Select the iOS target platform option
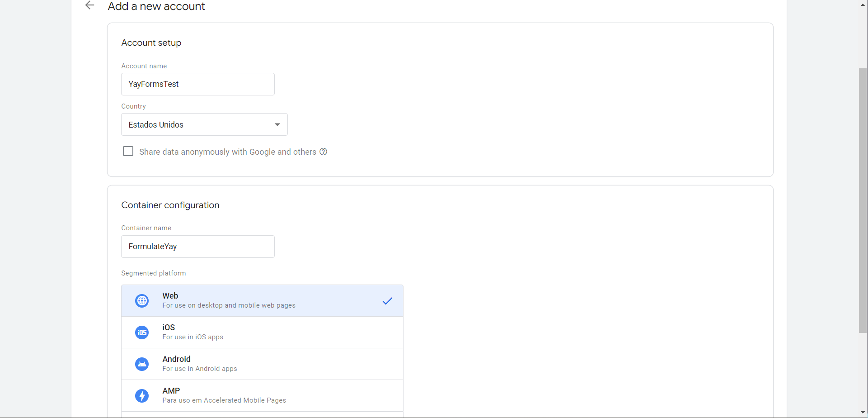 click(x=262, y=332)
